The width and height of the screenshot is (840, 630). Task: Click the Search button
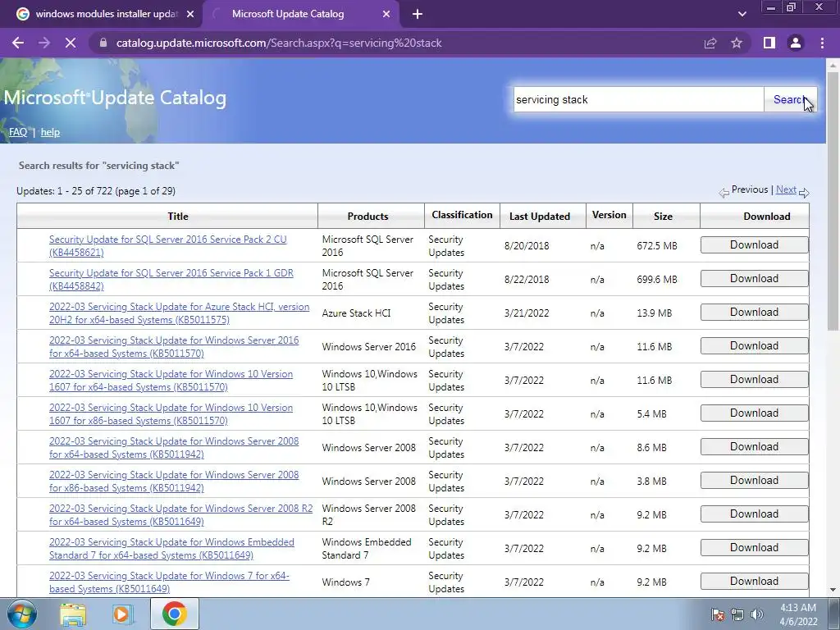(790, 99)
